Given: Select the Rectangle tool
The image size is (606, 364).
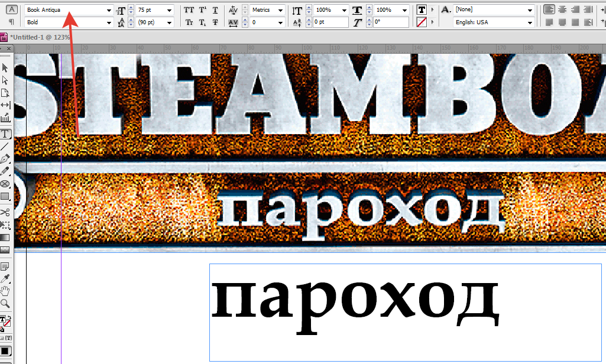Looking at the screenshot, I should 5,196.
